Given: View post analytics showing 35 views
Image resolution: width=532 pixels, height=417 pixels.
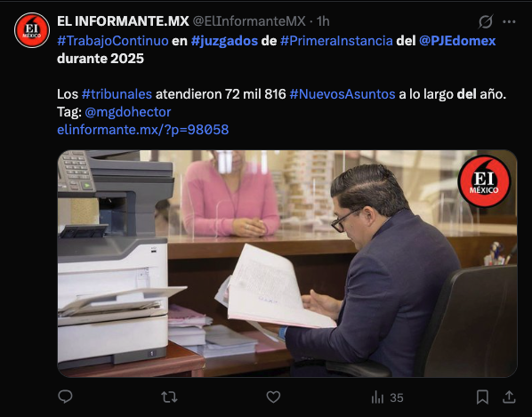Looking at the screenshot, I should click(387, 397).
